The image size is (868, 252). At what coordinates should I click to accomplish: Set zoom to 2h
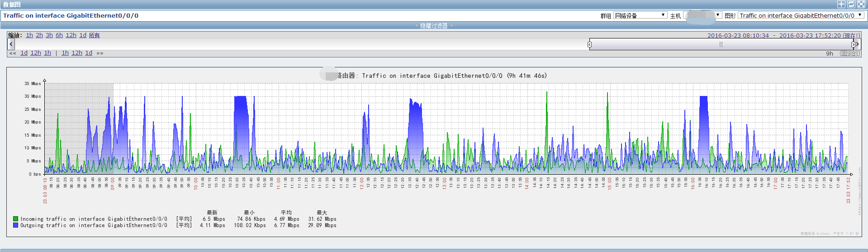pyautogui.click(x=39, y=35)
